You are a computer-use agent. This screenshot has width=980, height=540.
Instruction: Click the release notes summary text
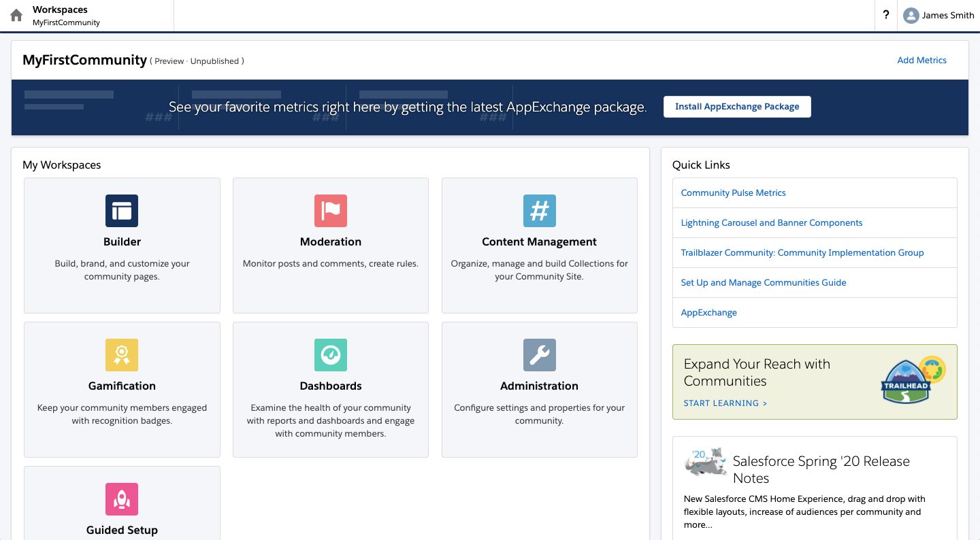pyautogui.click(x=804, y=512)
